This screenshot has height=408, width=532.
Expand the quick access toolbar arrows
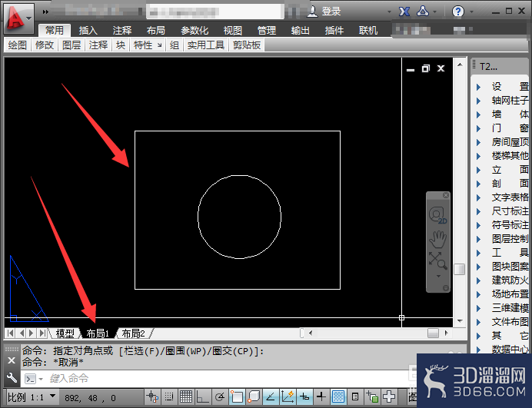point(45,12)
